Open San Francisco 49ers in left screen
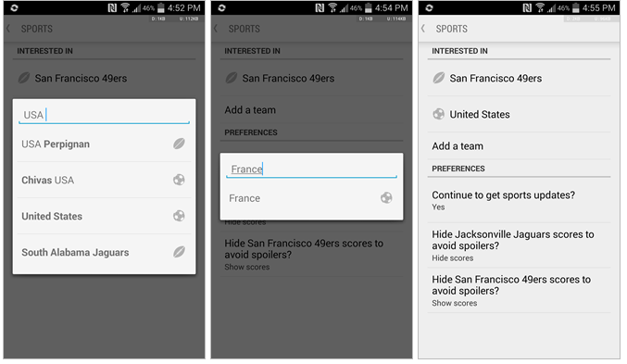 point(104,79)
